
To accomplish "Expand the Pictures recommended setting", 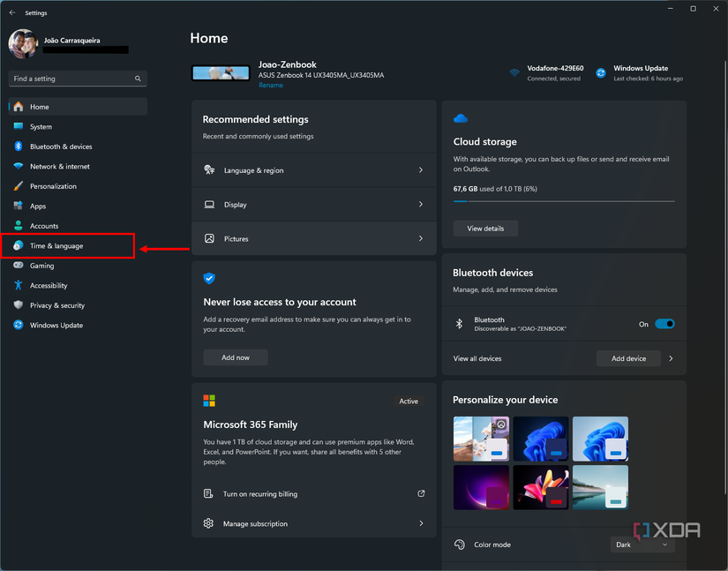I will 421,238.
